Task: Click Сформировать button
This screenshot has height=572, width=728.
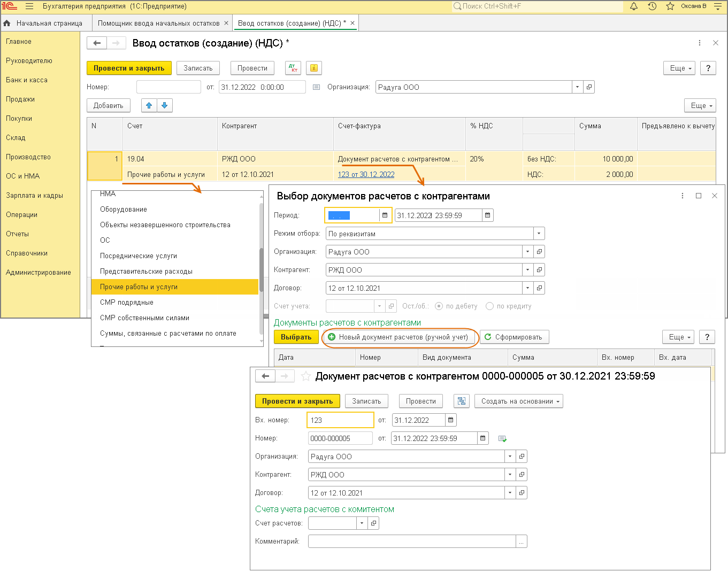Action: [x=514, y=337]
